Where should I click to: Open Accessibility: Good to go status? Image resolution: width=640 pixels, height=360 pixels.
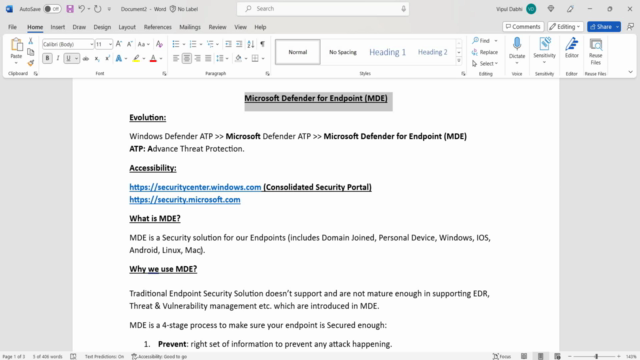(159, 356)
